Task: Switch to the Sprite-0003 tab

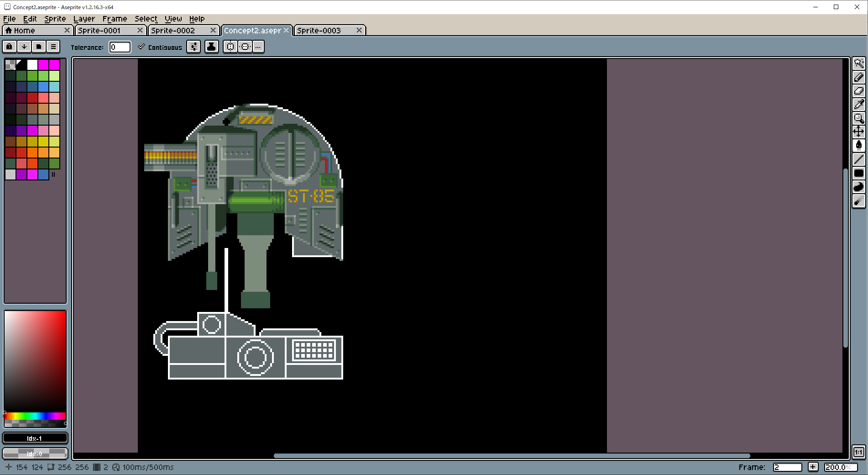Action: [319, 31]
